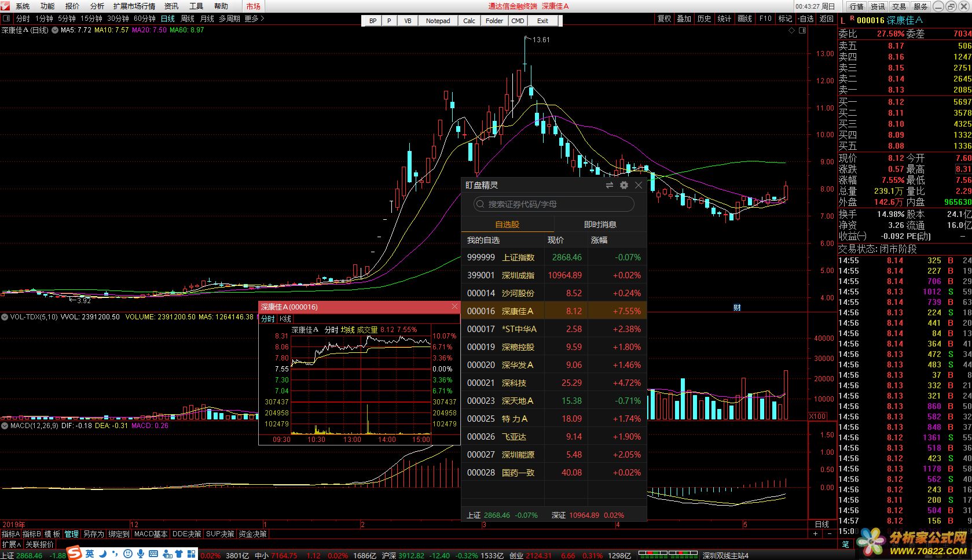Select the 000028 国药一致 row in watchlist
This screenshot has width=972, height=560.
[554, 473]
